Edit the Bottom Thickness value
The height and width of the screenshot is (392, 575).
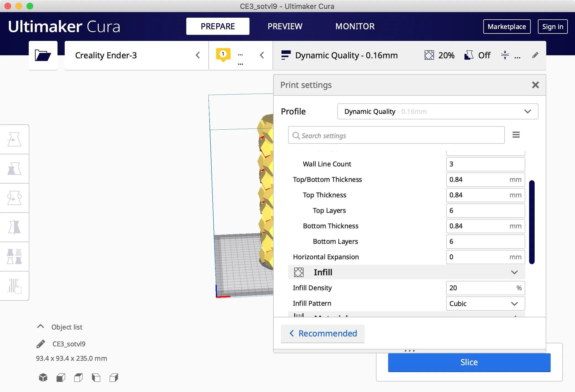(x=485, y=226)
